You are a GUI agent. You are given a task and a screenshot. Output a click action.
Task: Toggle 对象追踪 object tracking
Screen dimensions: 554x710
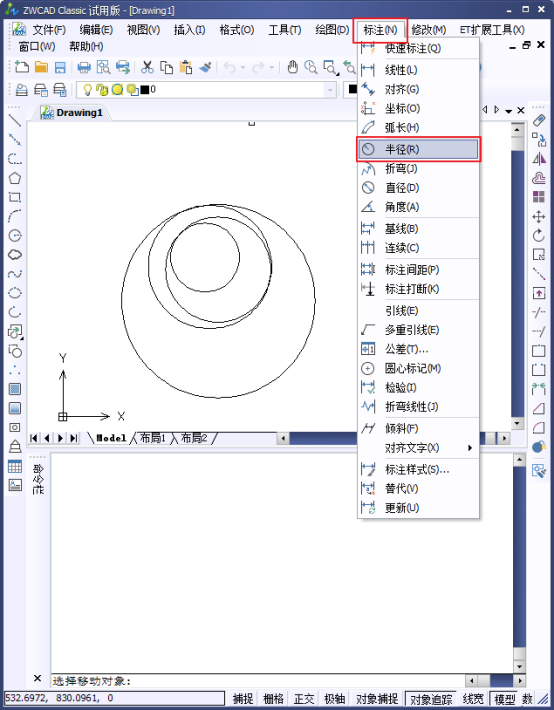click(431, 698)
